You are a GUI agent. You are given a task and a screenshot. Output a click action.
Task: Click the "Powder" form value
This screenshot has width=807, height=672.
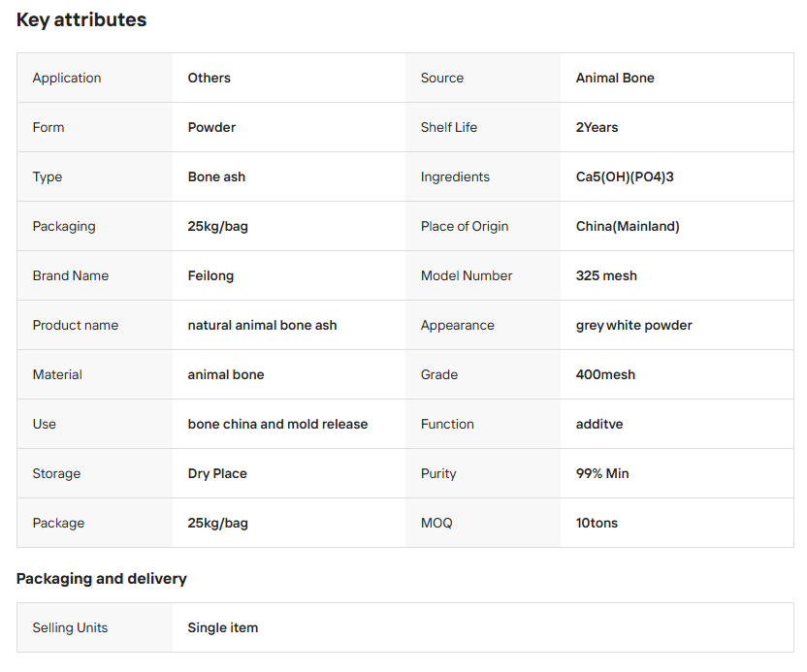(x=211, y=127)
